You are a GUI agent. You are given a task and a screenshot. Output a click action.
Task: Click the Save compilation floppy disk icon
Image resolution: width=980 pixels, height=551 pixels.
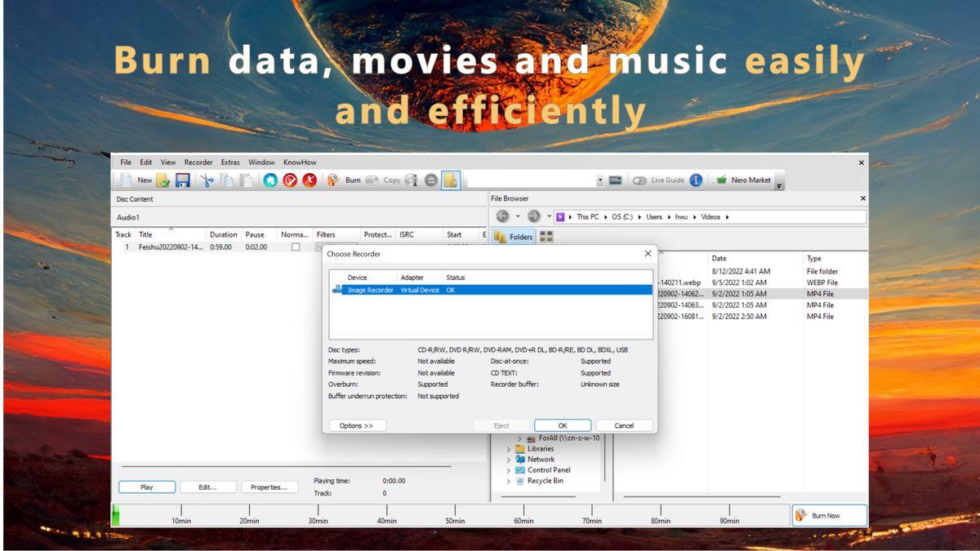click(183, 180)
